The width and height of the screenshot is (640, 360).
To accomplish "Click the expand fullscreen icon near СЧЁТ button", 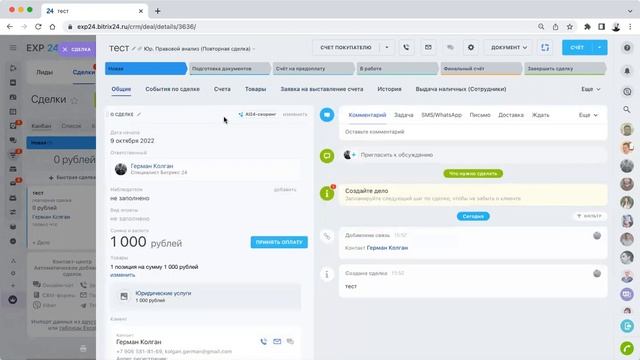I will pos(545,47).
